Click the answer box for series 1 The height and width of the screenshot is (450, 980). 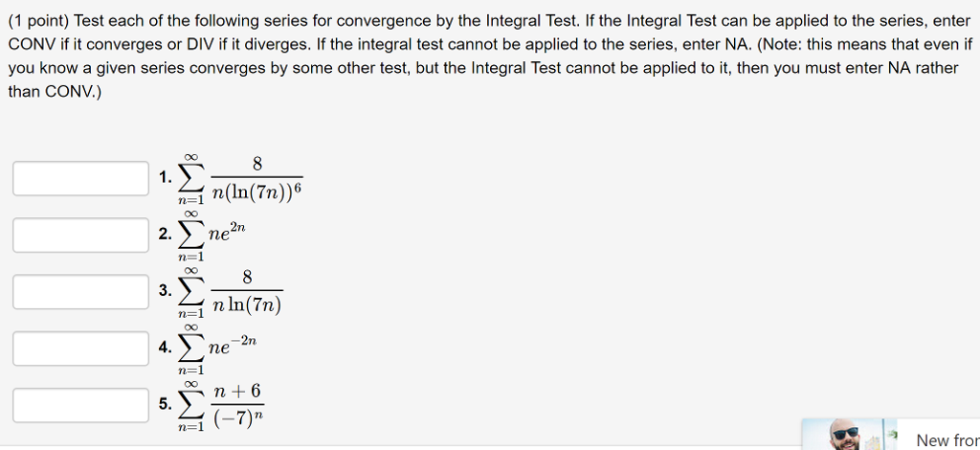pos(81,178)
